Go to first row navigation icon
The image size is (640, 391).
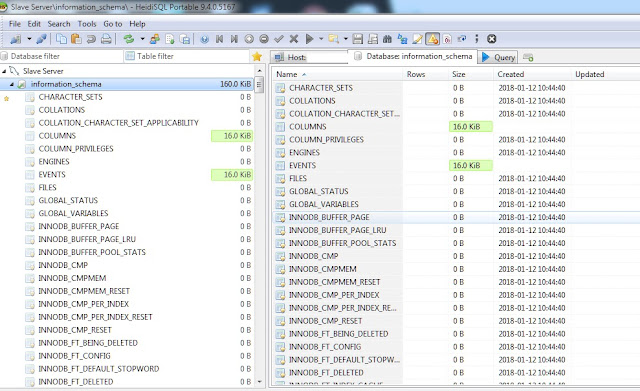220,39
